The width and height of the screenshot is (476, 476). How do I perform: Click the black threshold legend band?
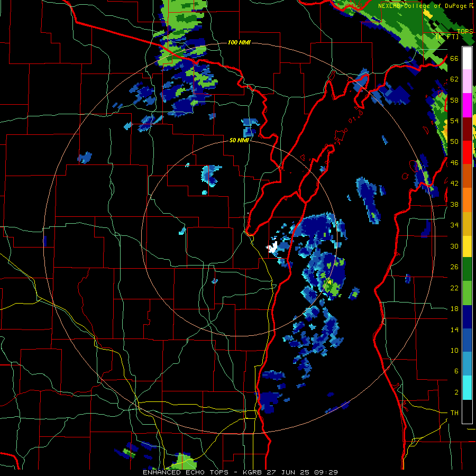(x=467, y=411)
